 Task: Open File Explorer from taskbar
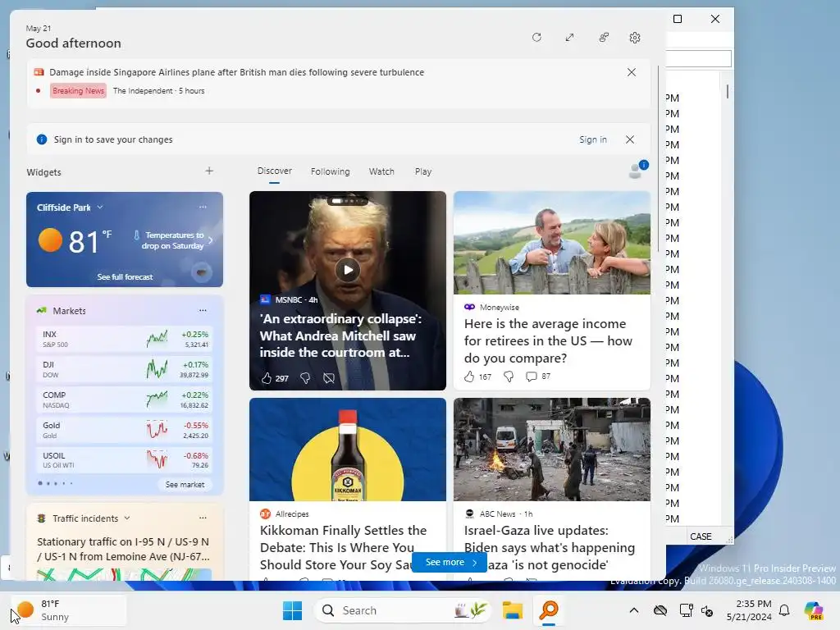click(512, 610)
